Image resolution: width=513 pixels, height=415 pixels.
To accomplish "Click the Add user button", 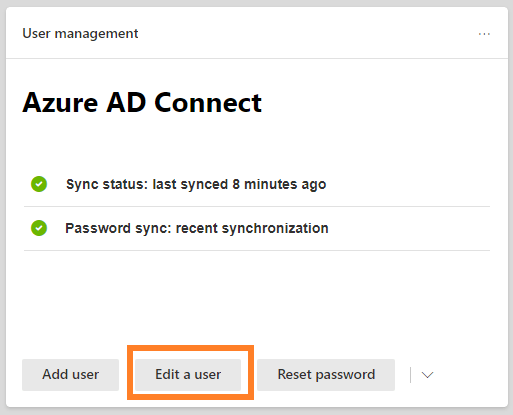I will pos(70,375).
